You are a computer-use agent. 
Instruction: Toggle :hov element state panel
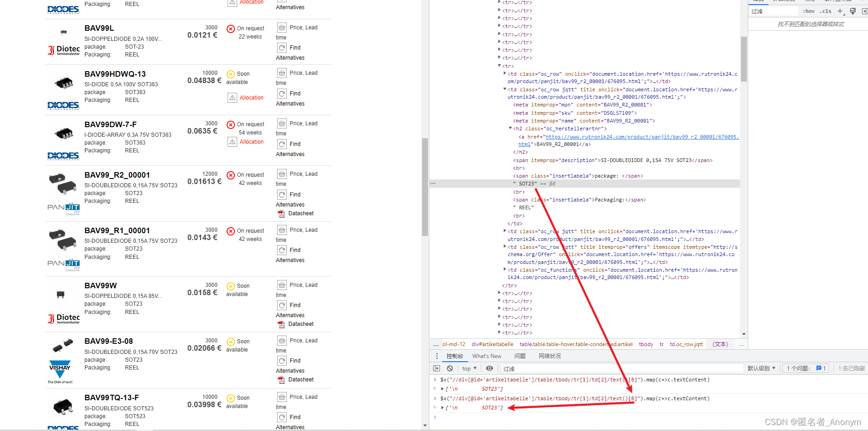click(809, 11)
